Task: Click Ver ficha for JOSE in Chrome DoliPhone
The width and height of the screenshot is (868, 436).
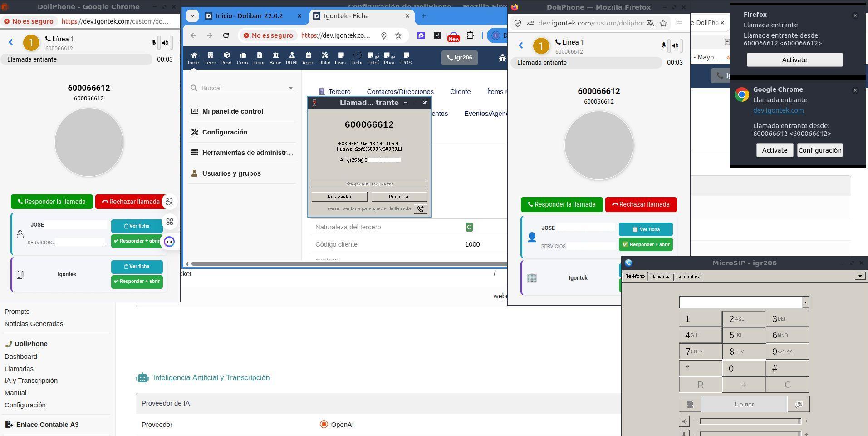Action: point(137,226)
